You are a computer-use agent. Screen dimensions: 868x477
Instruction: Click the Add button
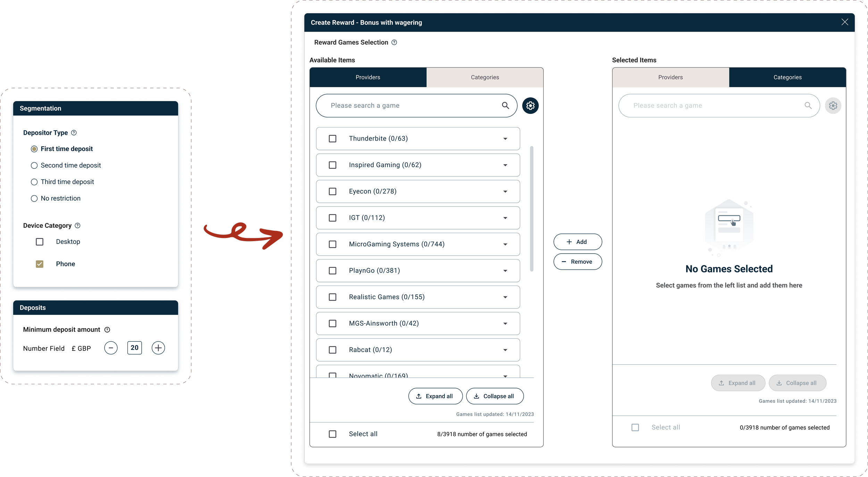coord(577,242)
